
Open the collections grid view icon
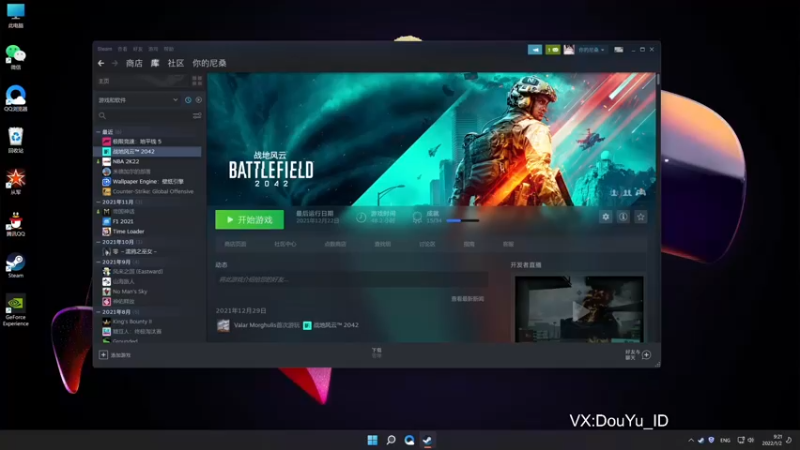[197, 81]
